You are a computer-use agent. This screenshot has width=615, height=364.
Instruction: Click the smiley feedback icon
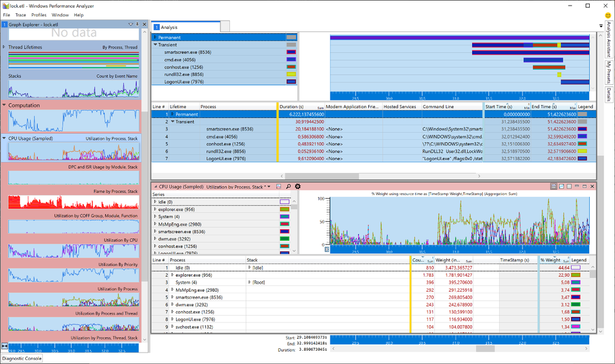[x=608, y=15]
